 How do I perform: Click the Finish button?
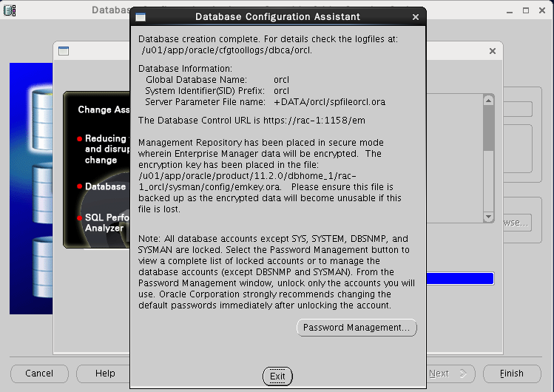coord(511,374)
